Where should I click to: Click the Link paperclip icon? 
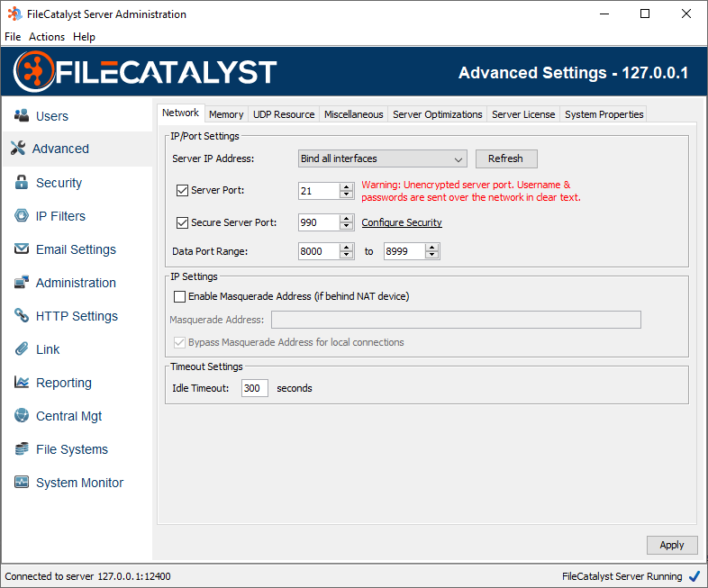(x=22, y=348)
